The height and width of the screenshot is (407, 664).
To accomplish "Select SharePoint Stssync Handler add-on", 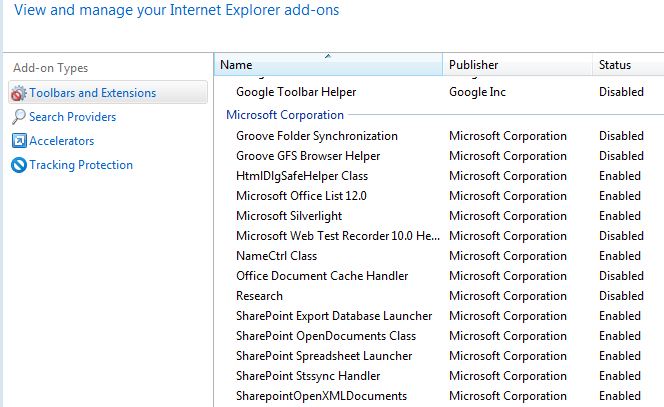I will (x=308, y=376).
